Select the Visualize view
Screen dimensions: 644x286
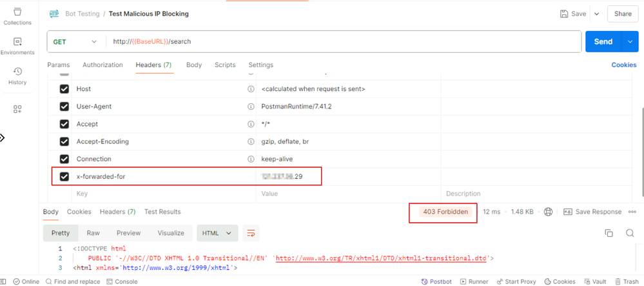171,233
